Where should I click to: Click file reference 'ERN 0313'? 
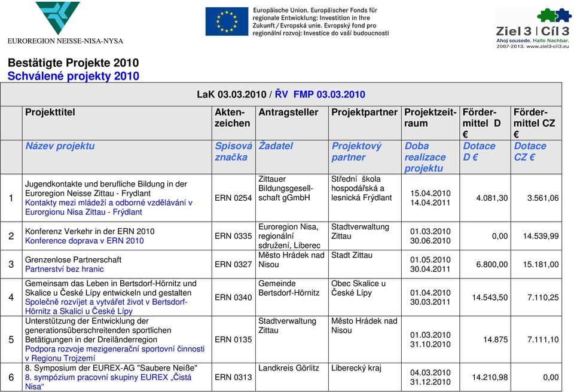[x=233, y=377]
